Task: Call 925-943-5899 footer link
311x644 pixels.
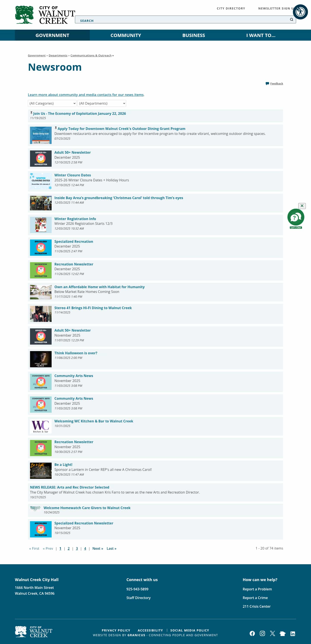Action: click(x=137, y=589)
